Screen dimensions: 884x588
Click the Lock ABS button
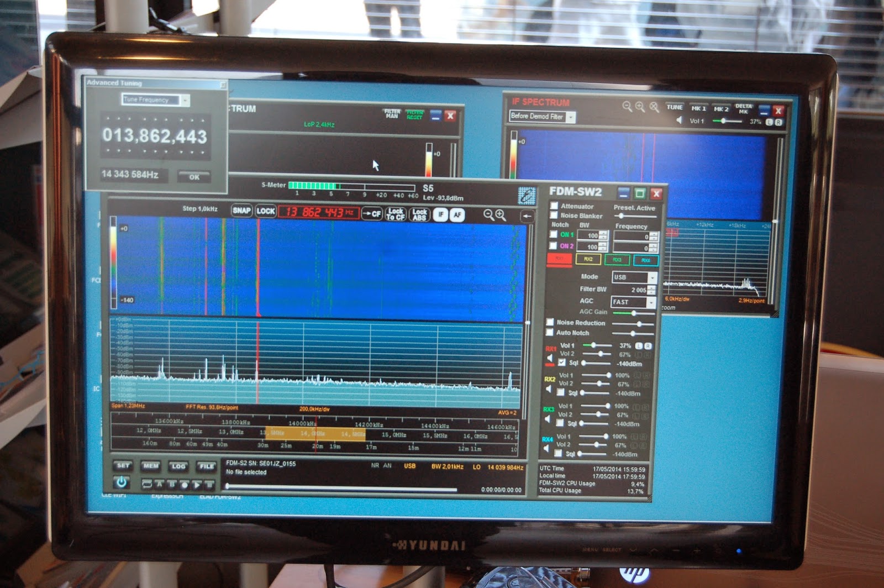click(x=419, y=215)
